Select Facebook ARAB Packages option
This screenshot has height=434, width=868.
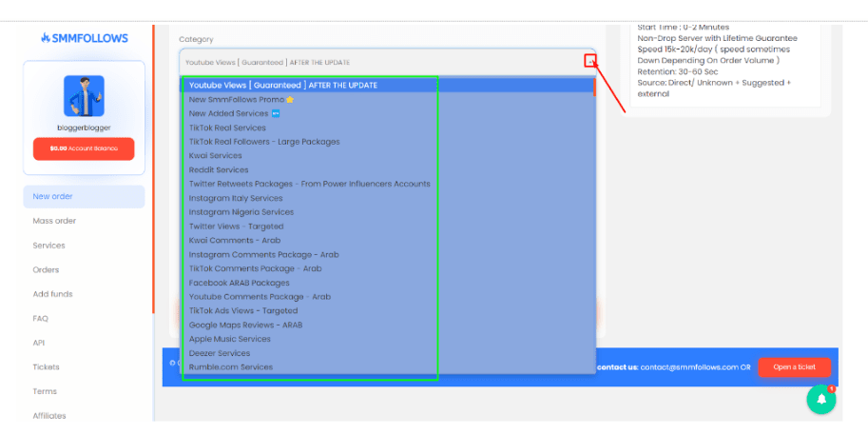pyautogui.click(x=388, y=283)
